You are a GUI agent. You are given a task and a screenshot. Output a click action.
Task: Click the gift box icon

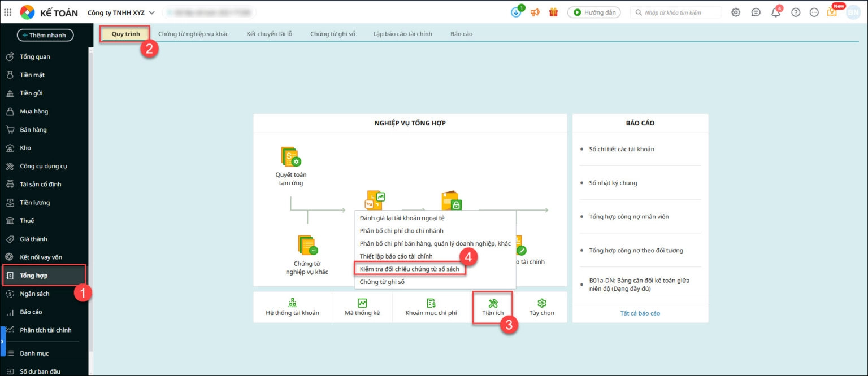(553, 12)
